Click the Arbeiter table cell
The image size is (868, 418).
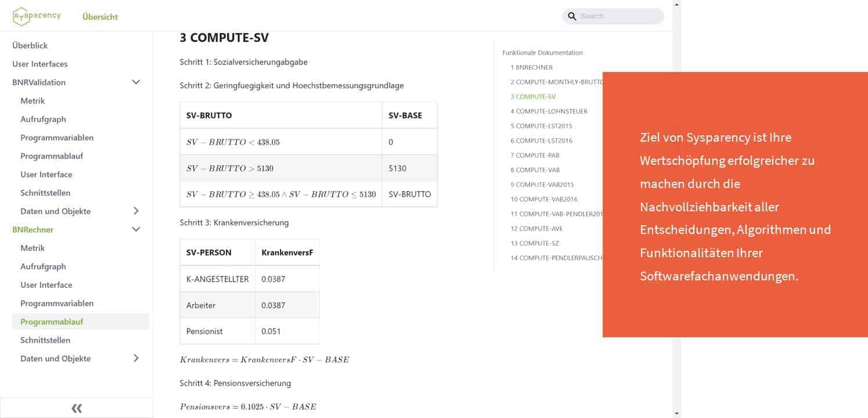tap(218, 305)
